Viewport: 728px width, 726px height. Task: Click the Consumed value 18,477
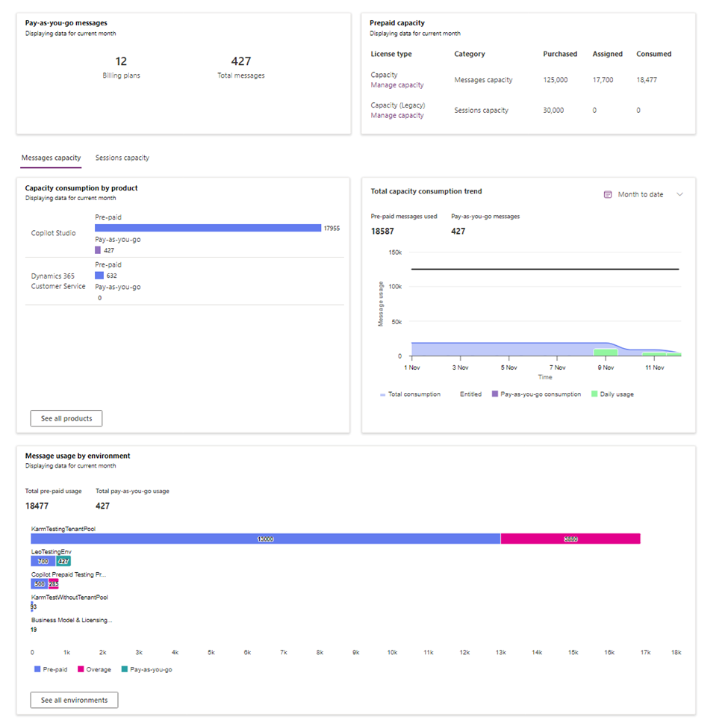tap(647, 80)
